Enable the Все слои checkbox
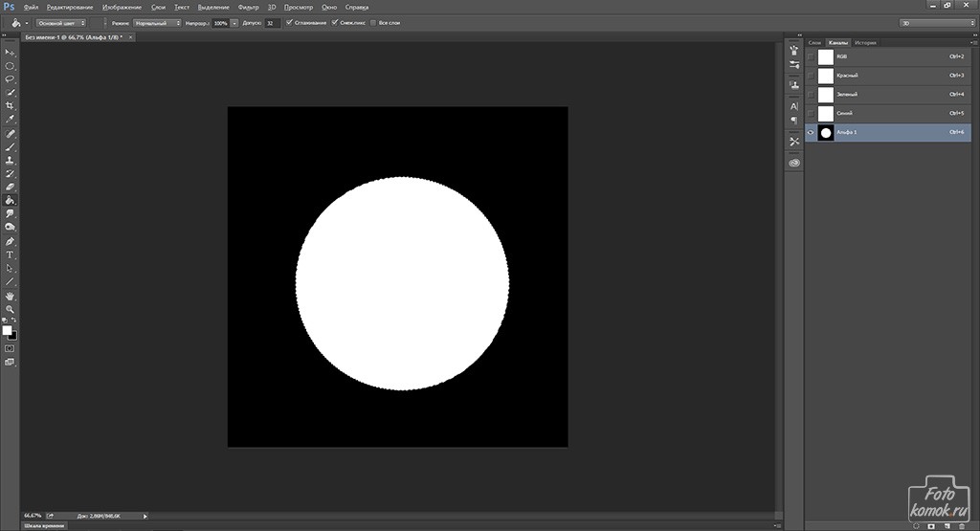 coord(373,22)
